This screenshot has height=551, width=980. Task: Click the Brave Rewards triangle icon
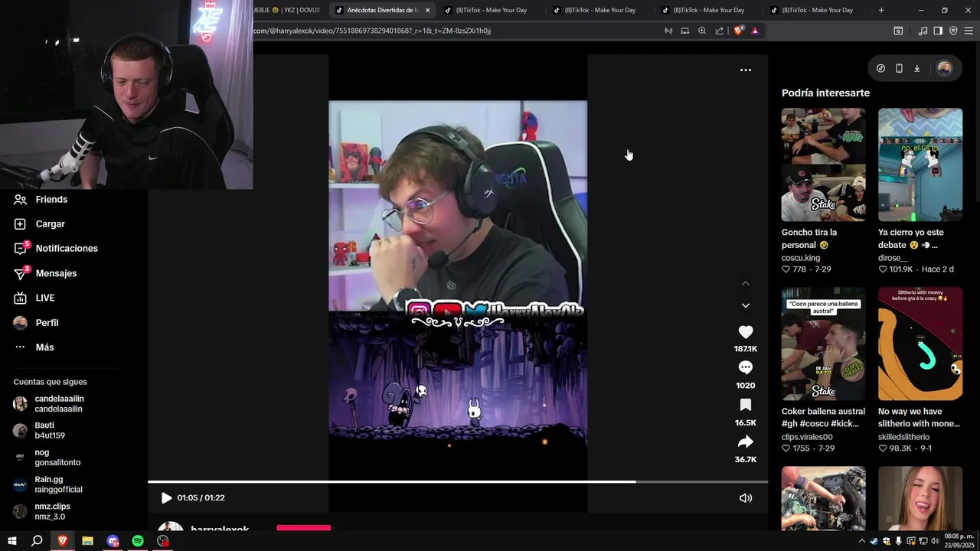755,31
